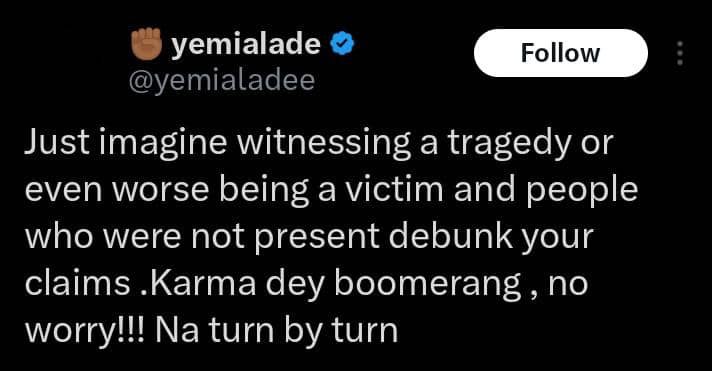Viewport: 712px width, 371px height.
Task: Click the word 'boomerang' in the tweet
Action: pyautogui.click(x=428, y=285)
